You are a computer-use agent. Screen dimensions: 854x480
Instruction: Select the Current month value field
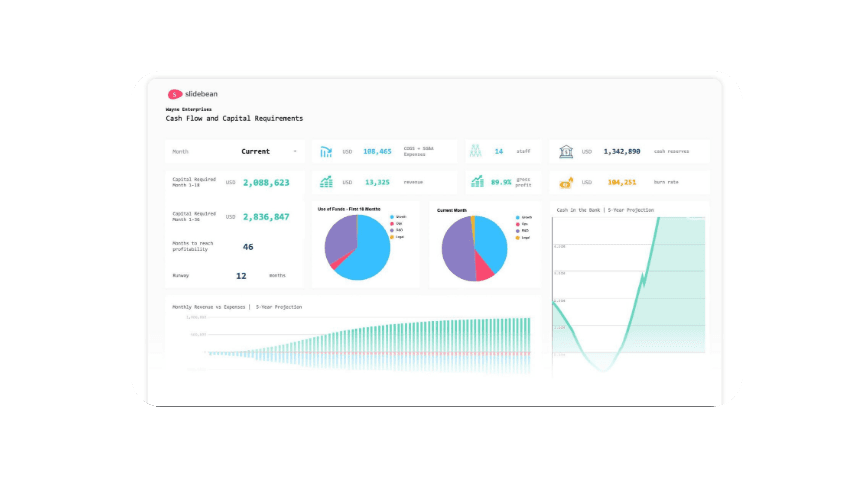click(256, 152)
